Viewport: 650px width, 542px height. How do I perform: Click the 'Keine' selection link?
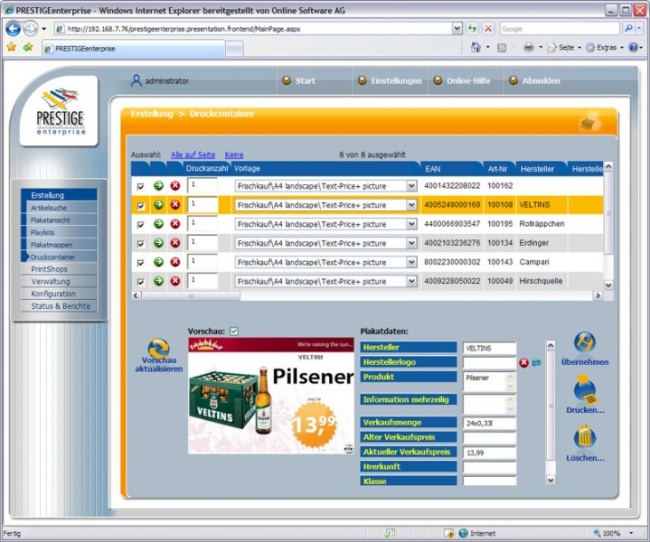pos(234,155)
